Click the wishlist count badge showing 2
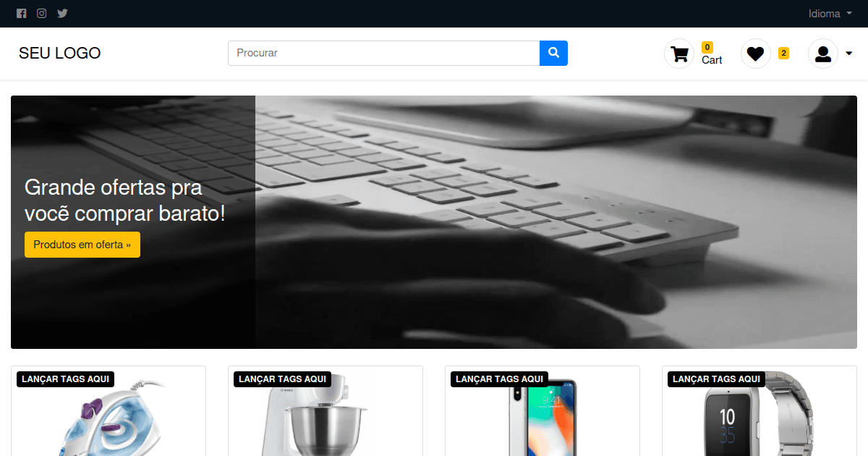The image size is (868, 456). [783, 53]
